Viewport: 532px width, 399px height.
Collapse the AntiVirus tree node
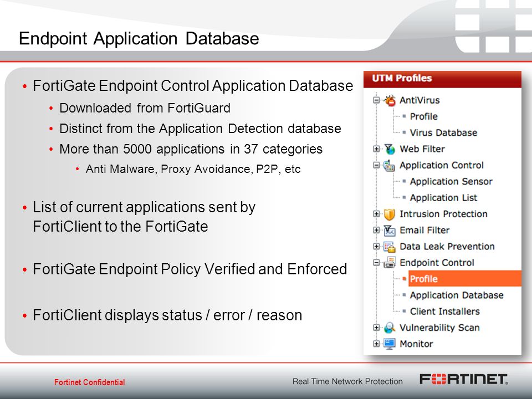pyautogui.click(x=376, y=100)
